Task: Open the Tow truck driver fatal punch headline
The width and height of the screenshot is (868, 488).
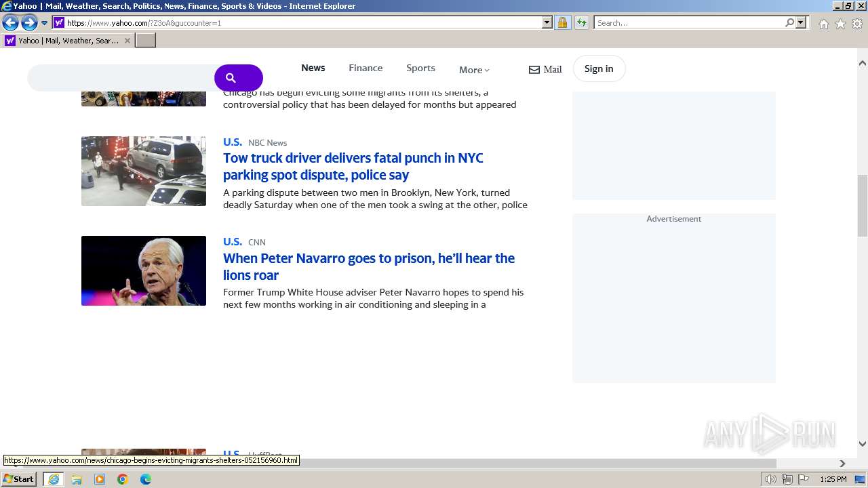Action: [x=353, y=166]
